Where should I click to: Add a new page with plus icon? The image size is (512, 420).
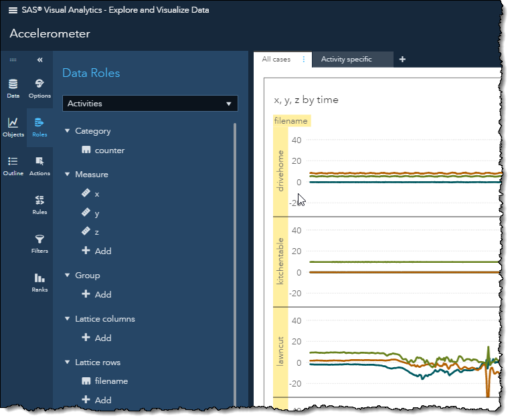point(402,59)
